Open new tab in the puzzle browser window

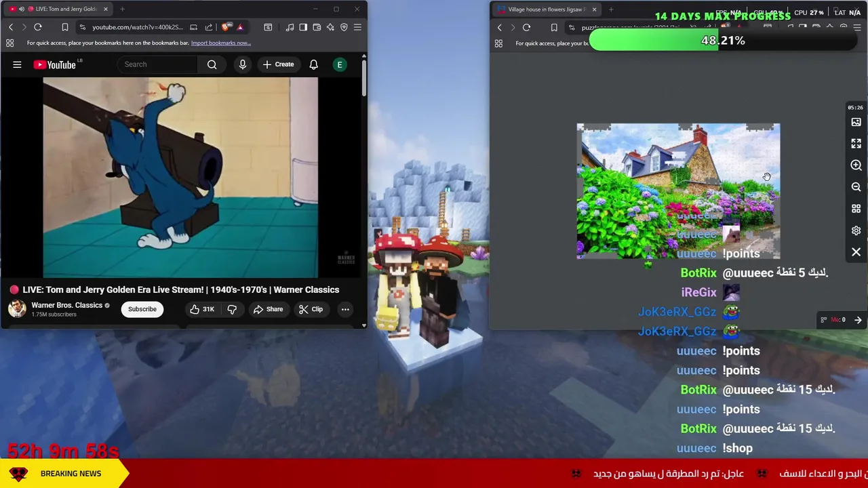tap(611, 9)
